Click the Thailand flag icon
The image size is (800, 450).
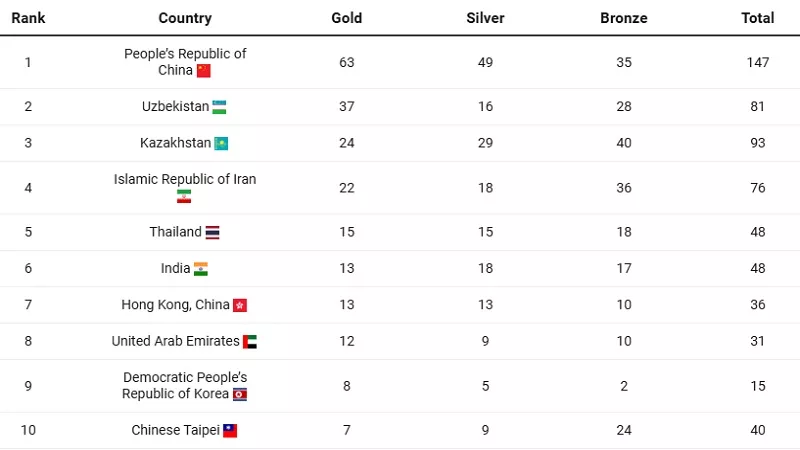click(x=213, y=232)
